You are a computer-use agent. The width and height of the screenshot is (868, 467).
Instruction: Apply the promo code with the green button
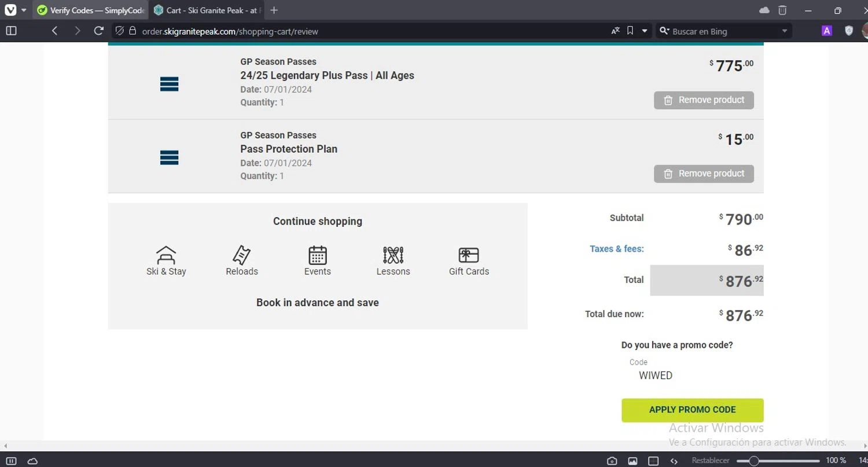pyautogui.click(x=693, y=410)
